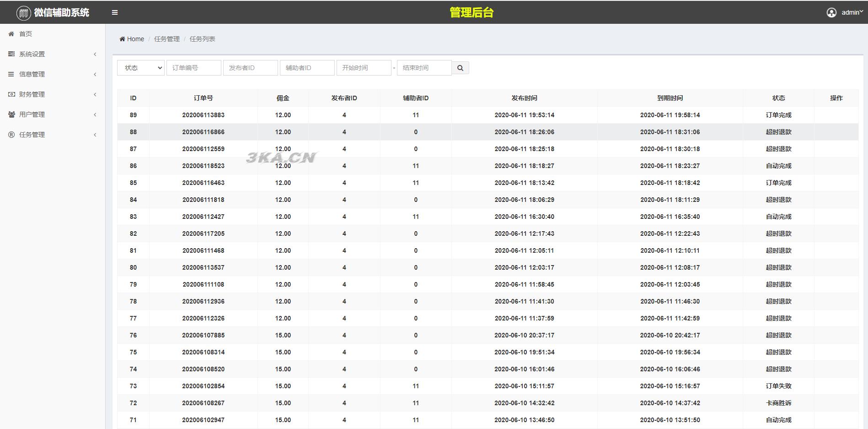Select order number 202006111818

[x=204, y=200]
